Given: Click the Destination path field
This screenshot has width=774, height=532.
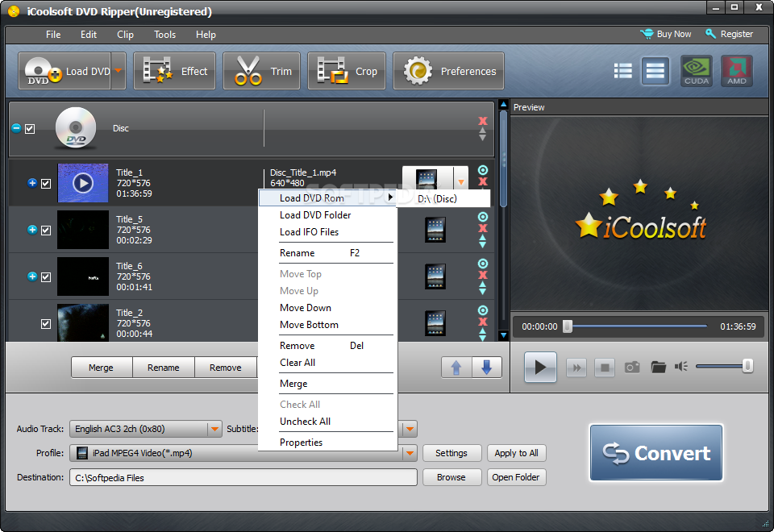Looking at the screenshot, I should [x=243, y=478].
